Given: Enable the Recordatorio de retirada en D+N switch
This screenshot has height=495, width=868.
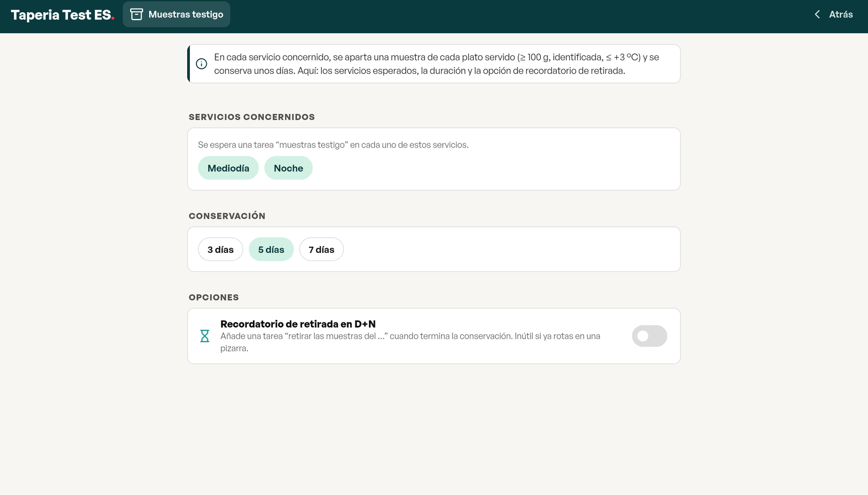Looking at the screenshot, I should (x=649, y=336).
